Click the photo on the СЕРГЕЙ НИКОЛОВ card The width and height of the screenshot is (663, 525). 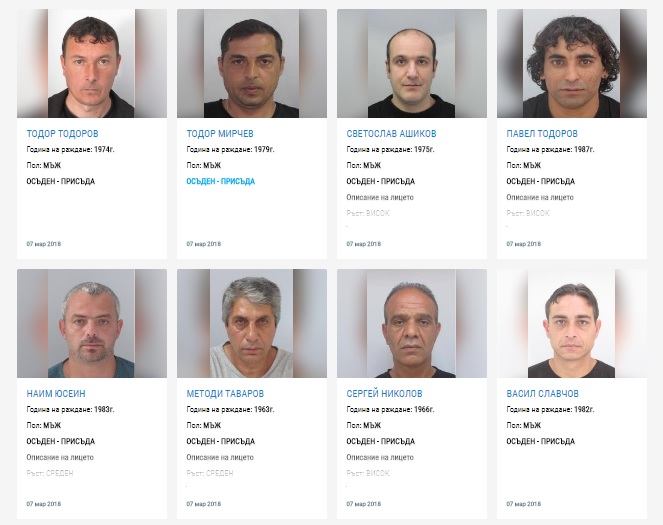click(x=412, y=323)
